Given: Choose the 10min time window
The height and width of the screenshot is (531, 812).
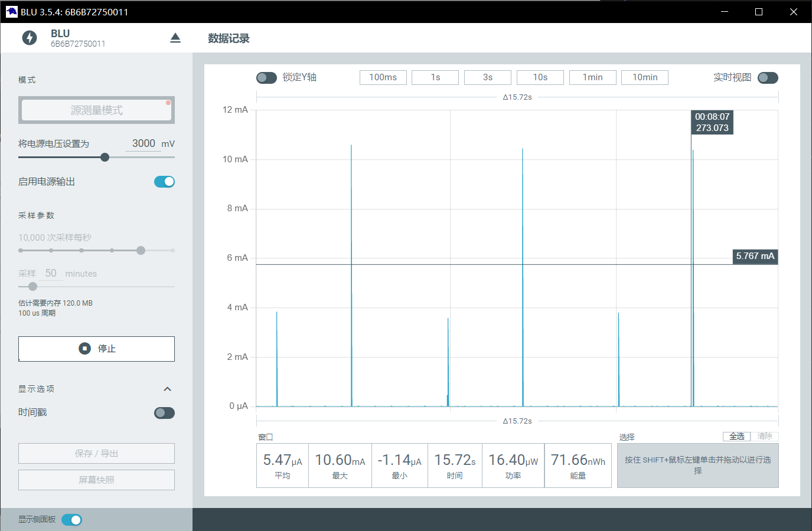Looking at the screenshot, I should click(x=644, y=77).
